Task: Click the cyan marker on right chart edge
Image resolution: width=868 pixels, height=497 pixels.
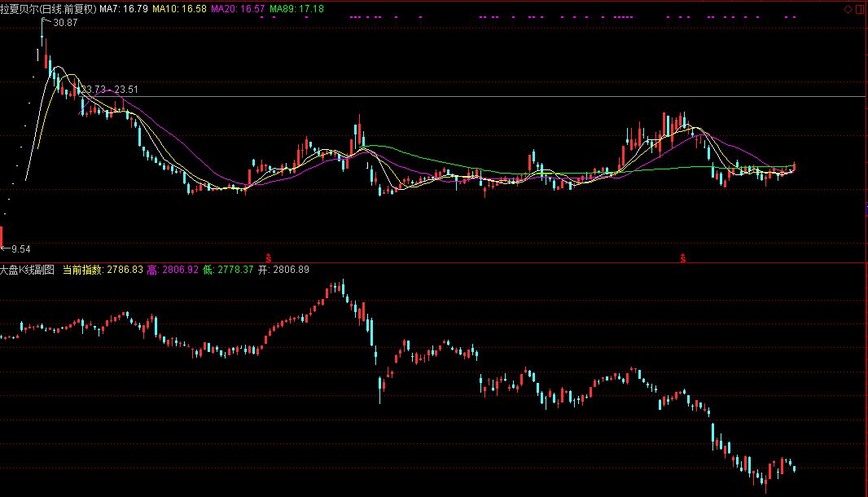Action: pyautogui.click(x=865, y=210)
